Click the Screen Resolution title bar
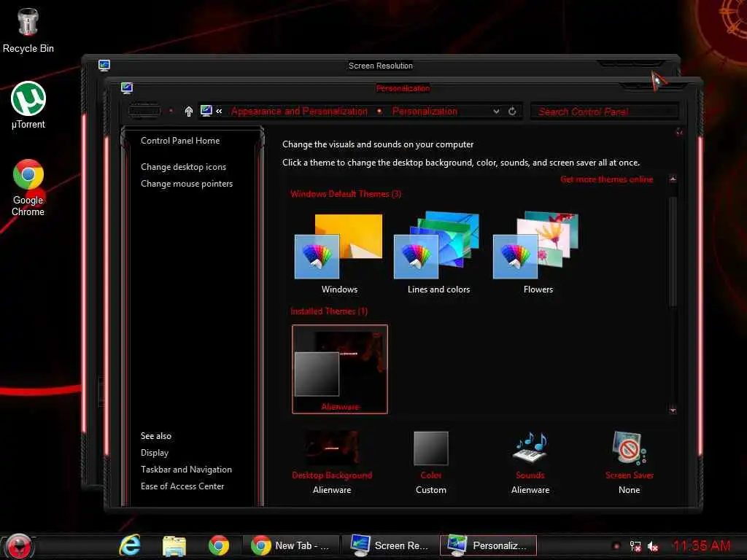This screenshot has height=560, width=747. pos(381,66)
